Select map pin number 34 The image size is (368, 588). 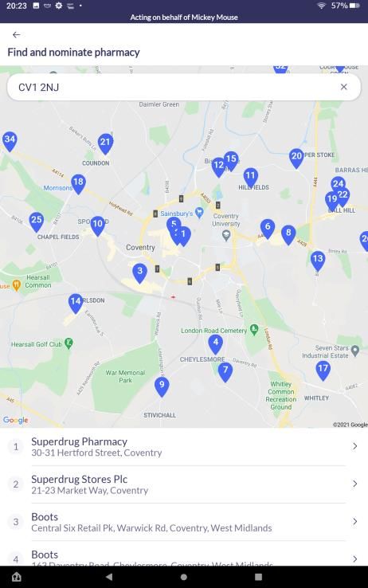click(10, 141)
